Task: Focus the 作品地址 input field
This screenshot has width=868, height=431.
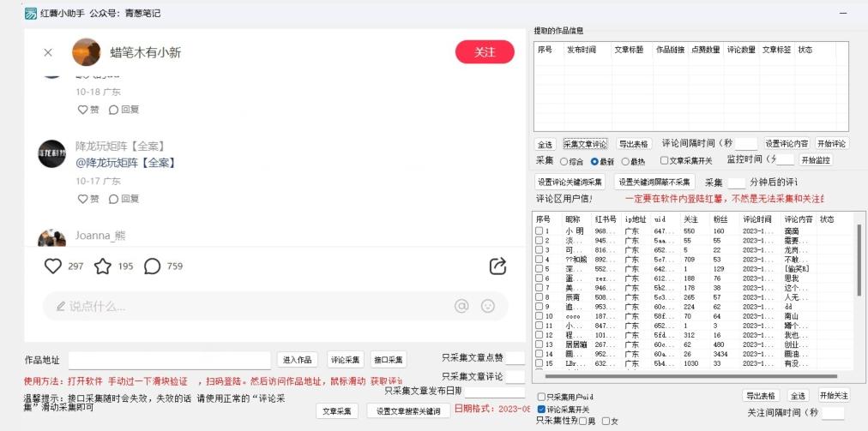Action: point(169,360)
